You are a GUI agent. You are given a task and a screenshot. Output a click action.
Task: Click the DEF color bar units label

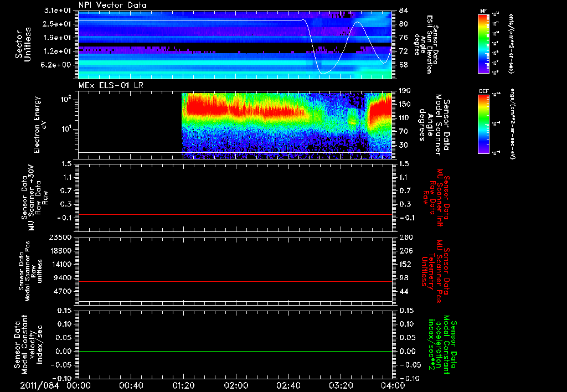tap(513, 124)
